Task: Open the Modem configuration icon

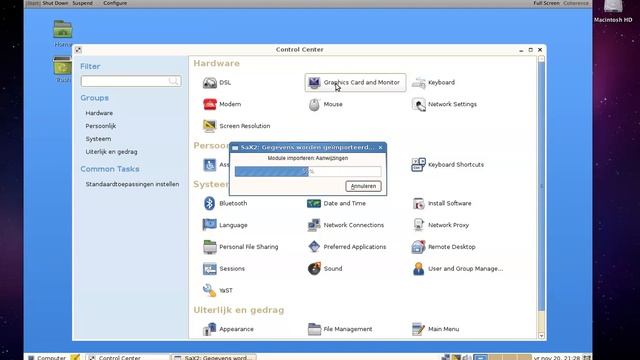Action: (x=222, y=104)
